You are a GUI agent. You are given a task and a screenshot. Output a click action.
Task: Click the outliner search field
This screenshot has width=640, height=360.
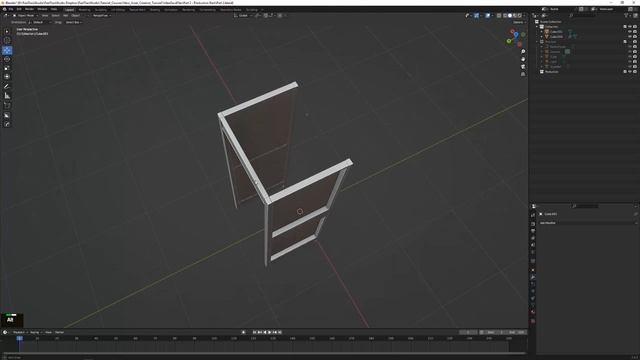click(x=583, y=16)
